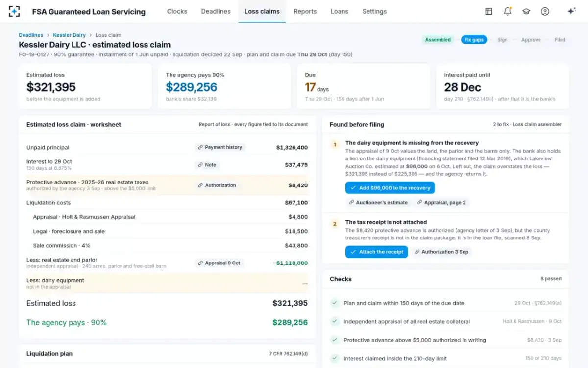Click the 8 passed label
Image resolution: width=588 pixels, height=368 pixels.
click(551, 279)
